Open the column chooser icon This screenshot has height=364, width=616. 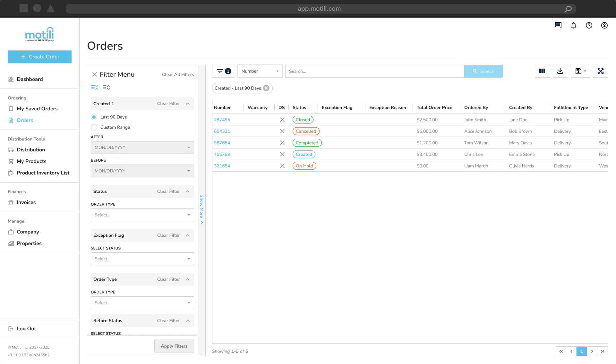542,71
